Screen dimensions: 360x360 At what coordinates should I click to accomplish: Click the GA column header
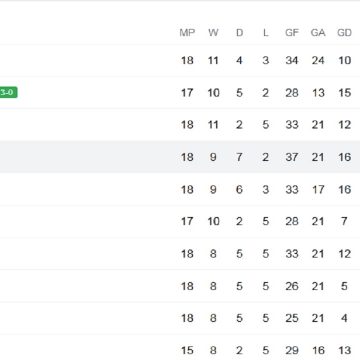(x=318, y=33)
